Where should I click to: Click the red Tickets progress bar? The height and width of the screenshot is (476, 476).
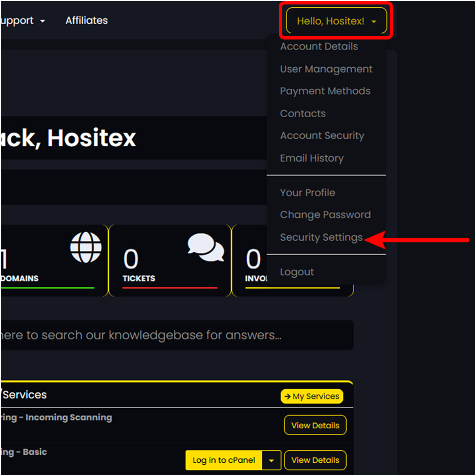[x=169, y=288]
